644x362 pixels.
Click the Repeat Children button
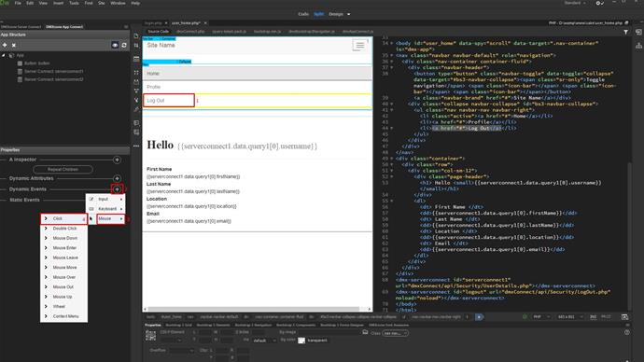click(63, 170)
